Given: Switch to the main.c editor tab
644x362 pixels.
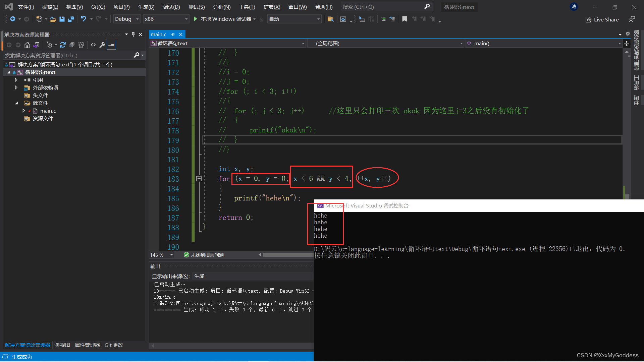Looking at the screenshot, I should click(x=158, y=34).
